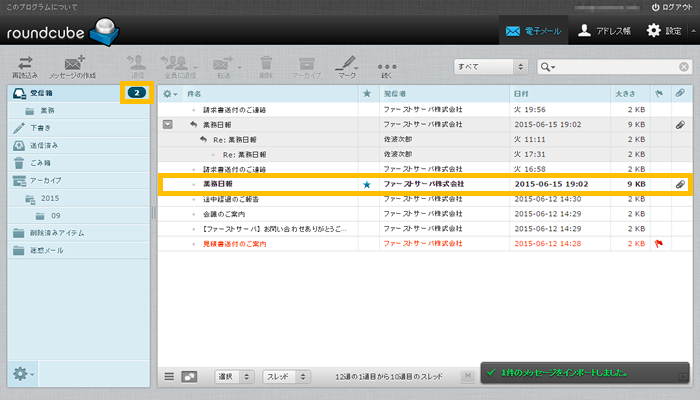Open the すべて filter dropdown
The image size is (700, 400).
click(x=490, y=66)
